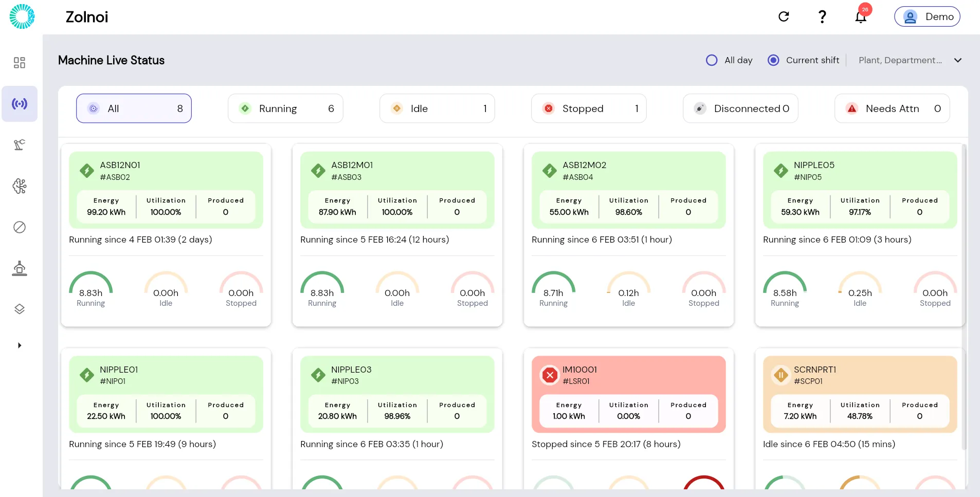Filter machines by Idle tab
Image resolution: width=980 pixels, height=497 pixels.
coord(437,108)
